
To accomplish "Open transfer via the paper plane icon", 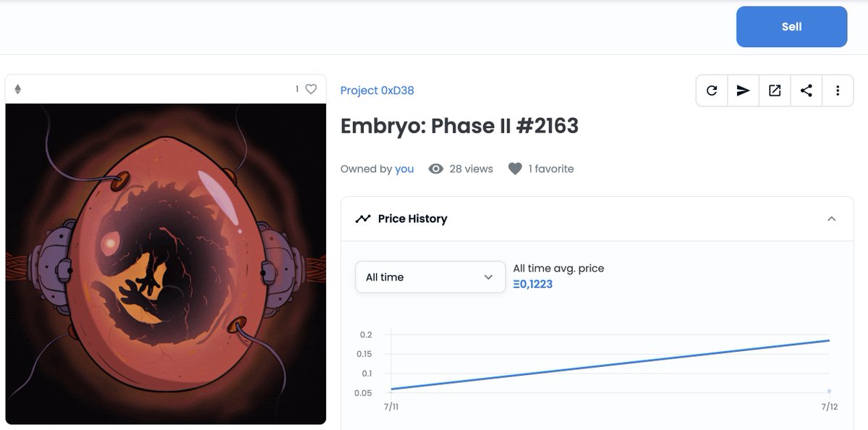I will pos(743,90).
